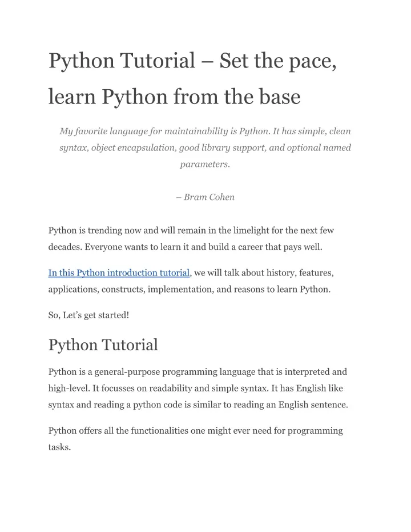This screenshot has height=532, width=411.
Task: Click the final word 'tasks.' on the page
Action: [x=59, y=447]
